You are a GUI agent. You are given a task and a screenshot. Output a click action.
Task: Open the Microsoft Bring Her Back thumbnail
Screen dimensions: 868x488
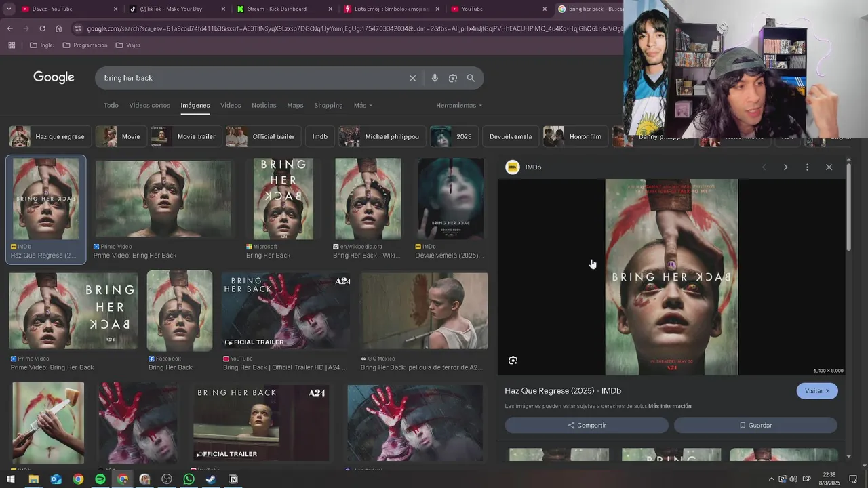(283, 199)
